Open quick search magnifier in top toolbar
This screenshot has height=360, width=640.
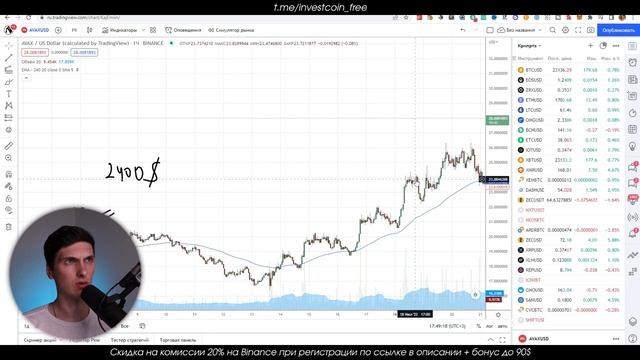553,30
